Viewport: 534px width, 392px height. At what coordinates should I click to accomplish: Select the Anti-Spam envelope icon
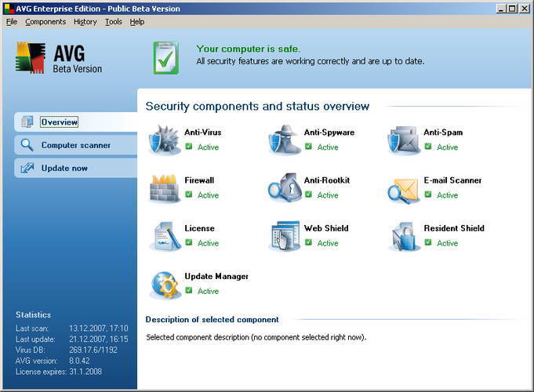coord(404,140)
